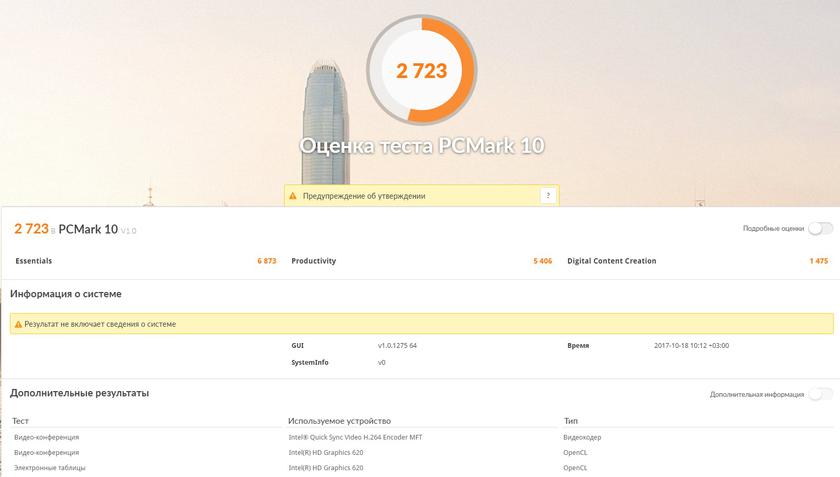Click the Электронные таблицы test row
Viewport: 840px width, 477px height.
coord(50,467)
